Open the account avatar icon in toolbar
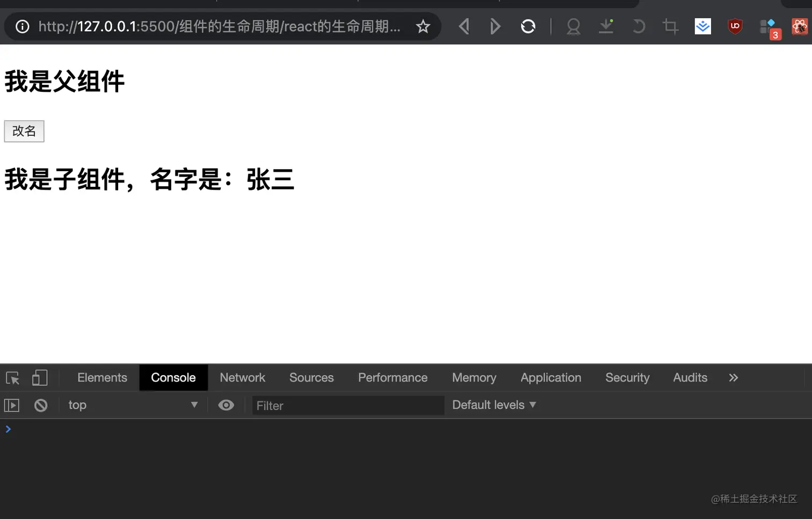 pos(574,26)
